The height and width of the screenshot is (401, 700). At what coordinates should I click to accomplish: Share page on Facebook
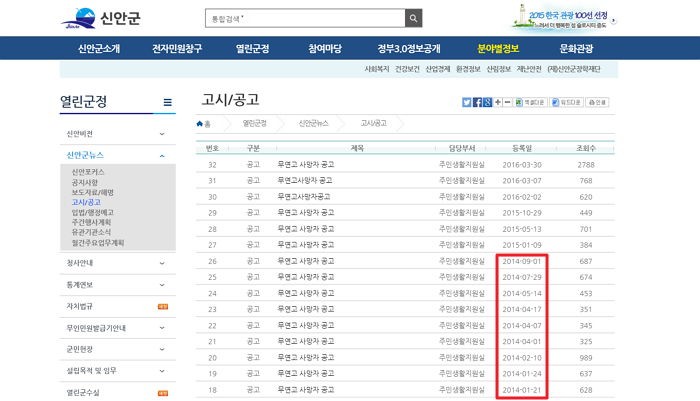point(478,102)
